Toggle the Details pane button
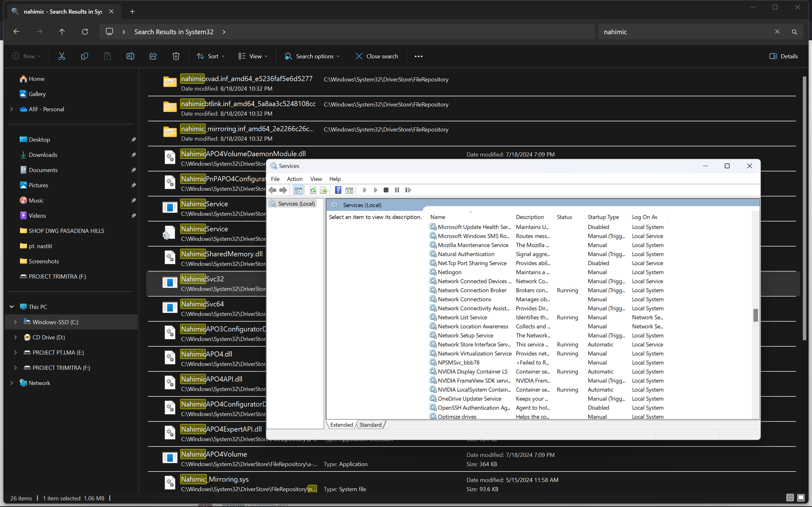 pyautogui.click(x=783, y=56)
